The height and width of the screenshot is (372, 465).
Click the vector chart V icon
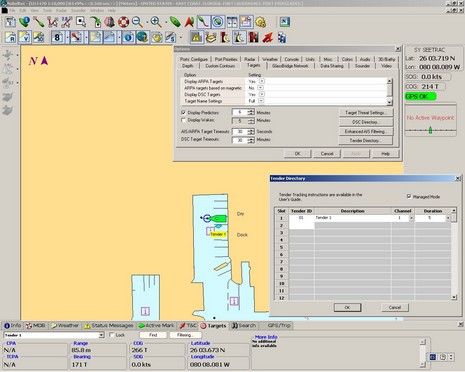[x=25, y=37]
